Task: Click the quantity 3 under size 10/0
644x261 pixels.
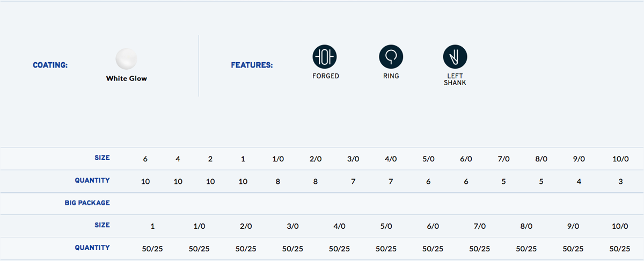Action: point(620,182)
